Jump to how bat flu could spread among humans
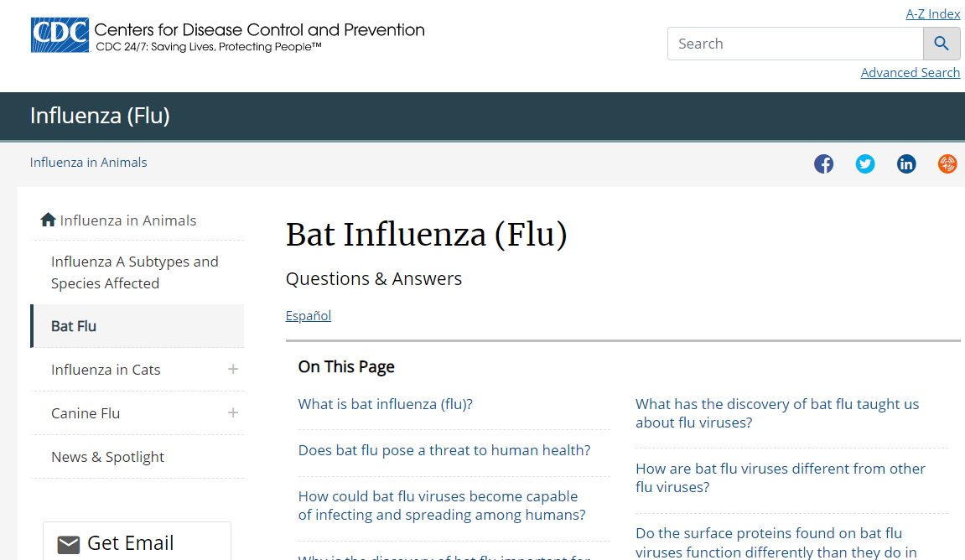This screenshot has height=560, width=965. tap(442, 506)
